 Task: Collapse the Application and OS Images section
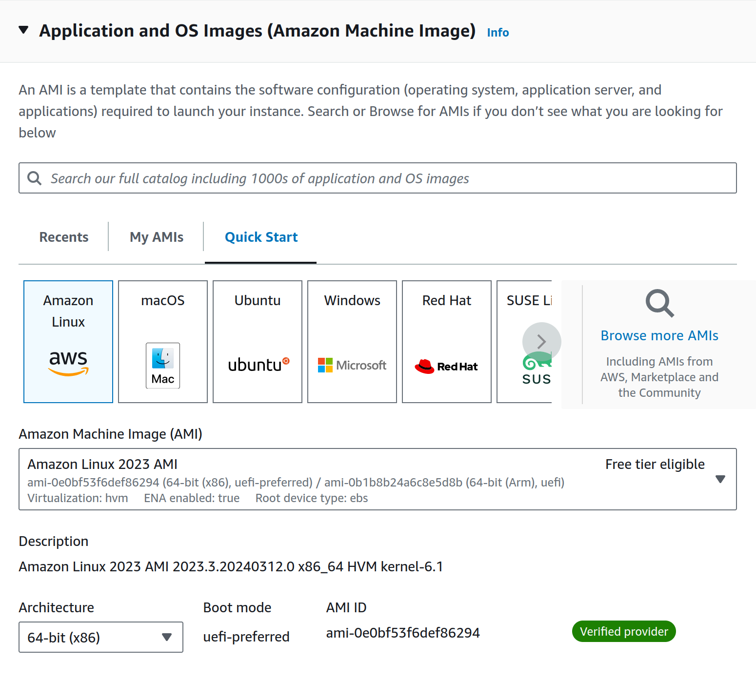(x=23, y=30)
